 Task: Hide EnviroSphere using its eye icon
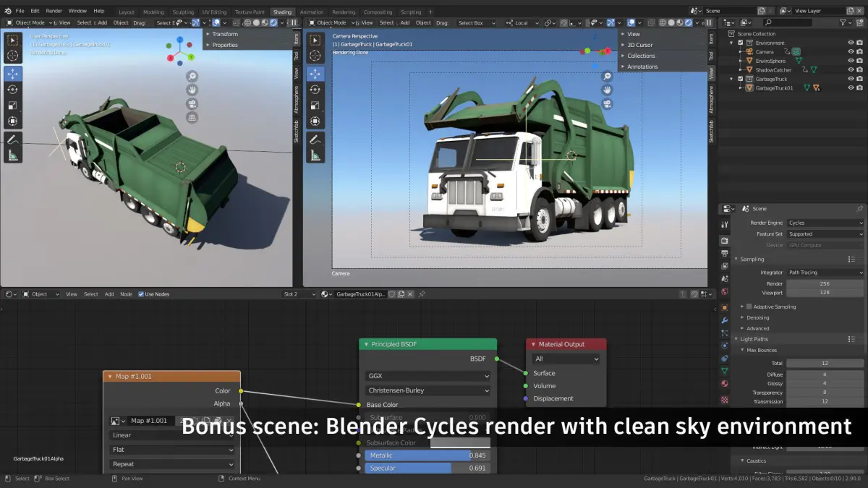click(851, 61)
